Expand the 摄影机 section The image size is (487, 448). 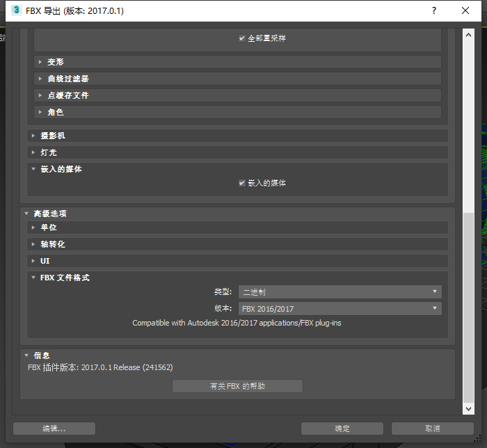[237, 136]
